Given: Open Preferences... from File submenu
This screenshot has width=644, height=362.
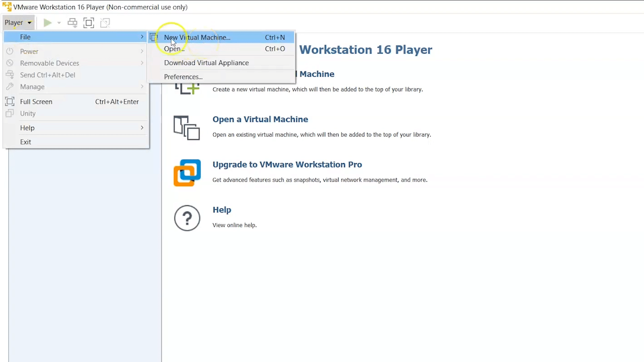Looking at the screenshot, I should tap(221, 77).
